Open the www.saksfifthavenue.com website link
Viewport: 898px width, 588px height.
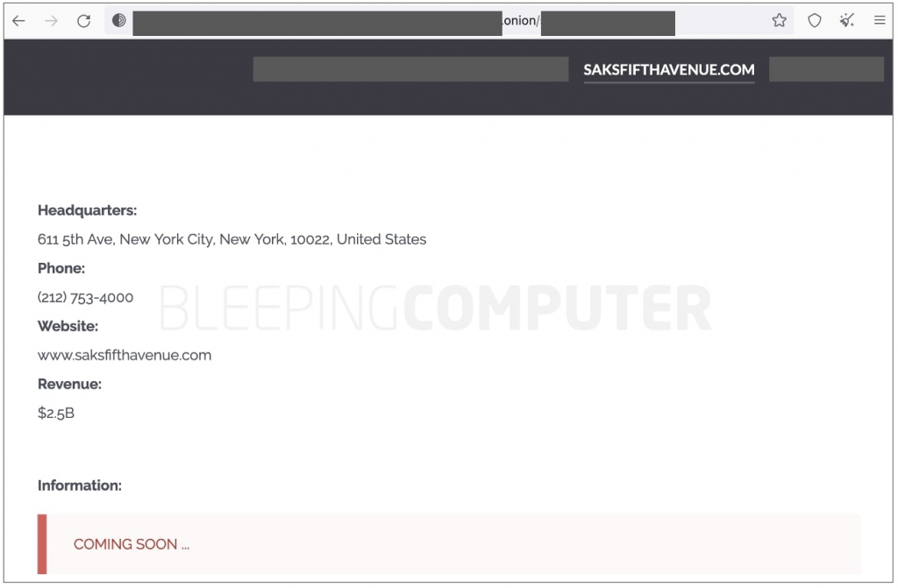pyautogui.click(x=125, y=356)
